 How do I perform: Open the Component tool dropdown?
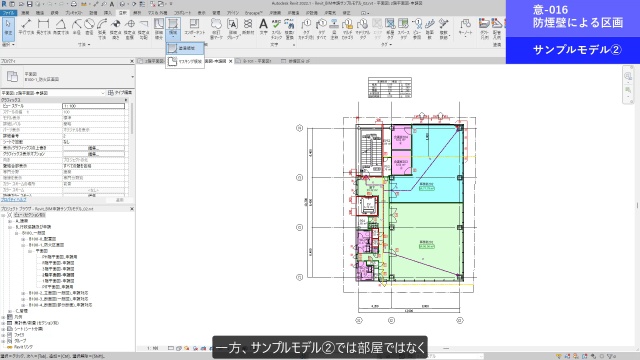coord(194,29)
